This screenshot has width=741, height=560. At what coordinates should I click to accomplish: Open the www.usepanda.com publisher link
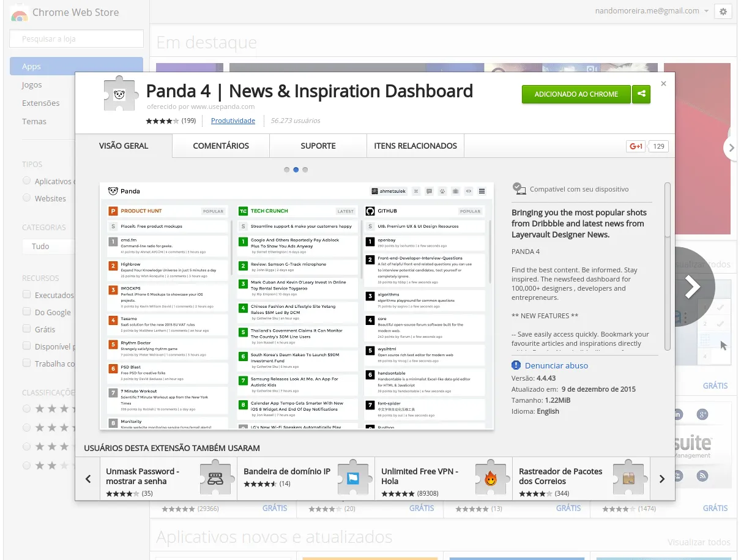pos(223,106)
